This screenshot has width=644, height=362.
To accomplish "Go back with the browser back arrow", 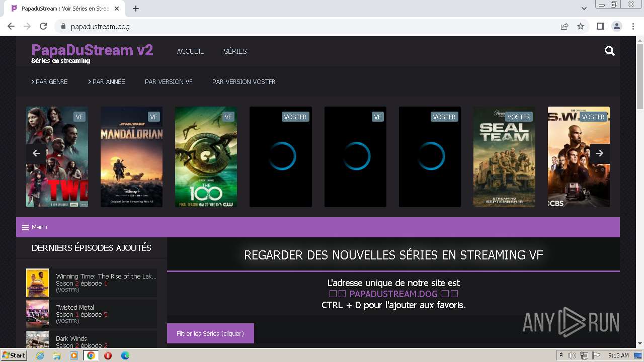I will click(x=11, y=26).
